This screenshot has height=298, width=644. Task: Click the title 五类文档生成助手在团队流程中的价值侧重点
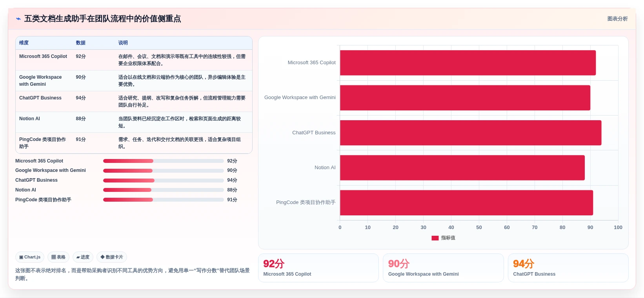[x=103, y=19]
